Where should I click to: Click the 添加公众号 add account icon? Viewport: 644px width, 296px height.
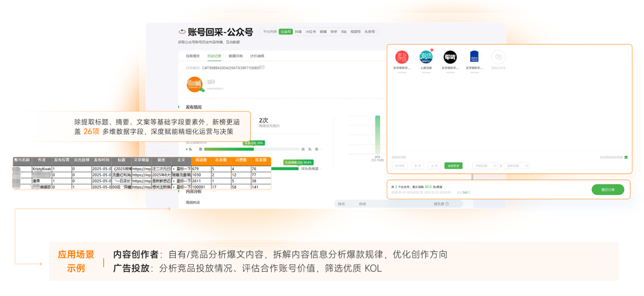[x=498, y=57]
